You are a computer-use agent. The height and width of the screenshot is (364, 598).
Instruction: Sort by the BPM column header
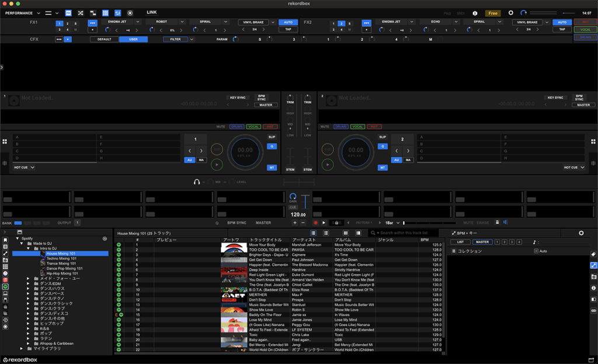425,240
